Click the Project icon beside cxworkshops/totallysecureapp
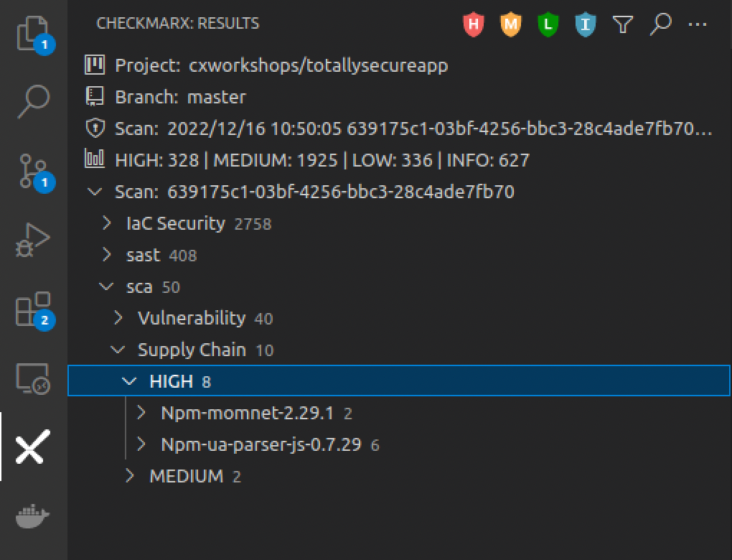This screenshot has height=560, width=732. pyautogui.click(x=95, y=65)
